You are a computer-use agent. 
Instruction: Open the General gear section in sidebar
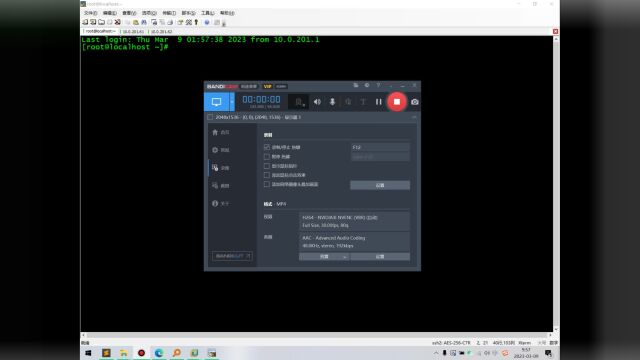(221, 150)
